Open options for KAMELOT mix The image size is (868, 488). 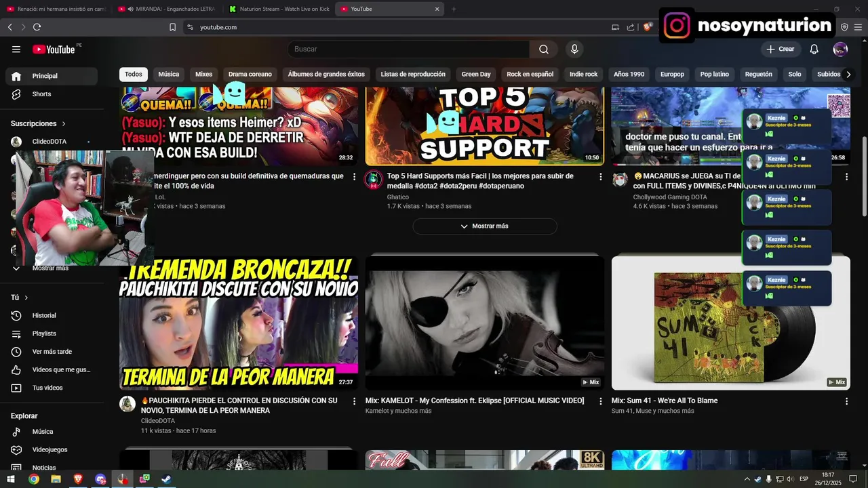pyautogui.click(x=600, y=401)
